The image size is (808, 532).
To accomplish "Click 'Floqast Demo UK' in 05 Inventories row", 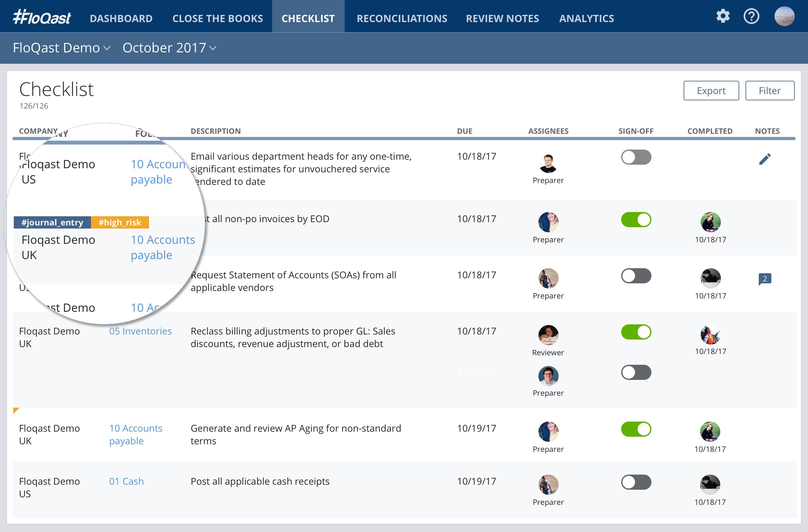I will tap(49, 337).
